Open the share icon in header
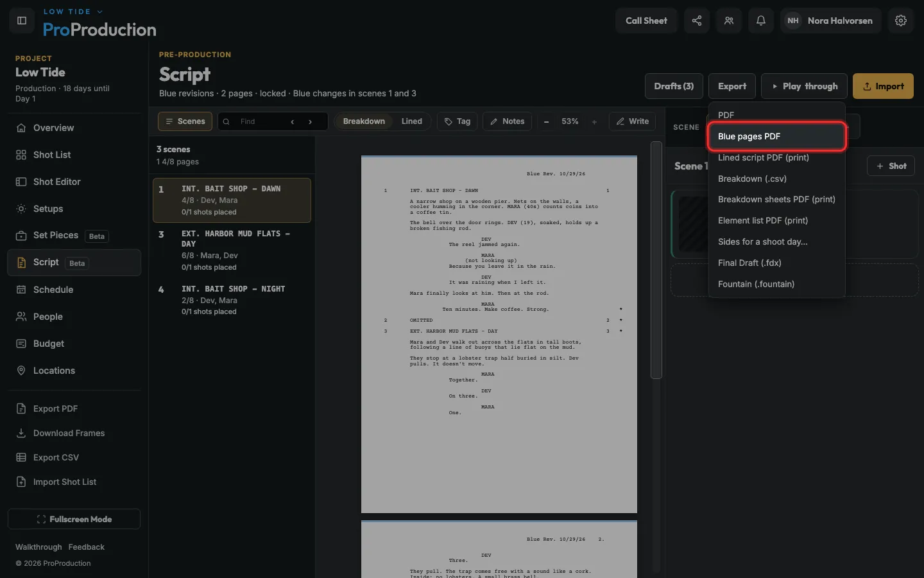Viewport: 924px width, 578px height. 697,21
